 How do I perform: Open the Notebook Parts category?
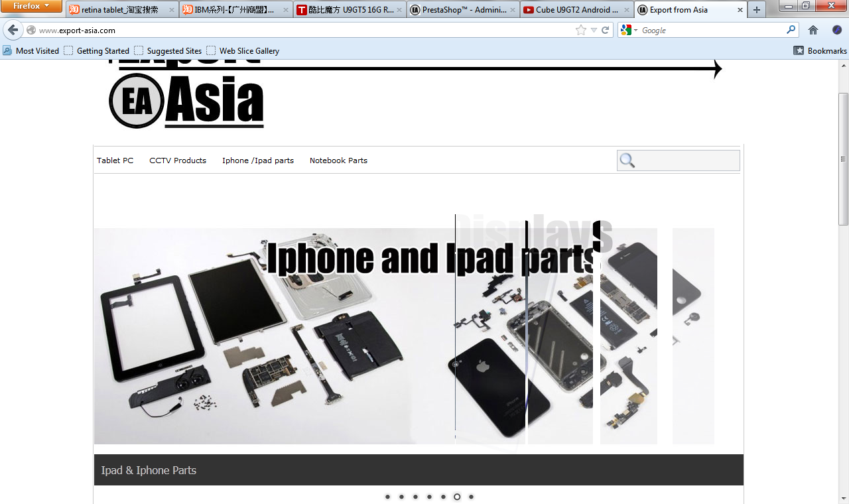pos(338,160)
